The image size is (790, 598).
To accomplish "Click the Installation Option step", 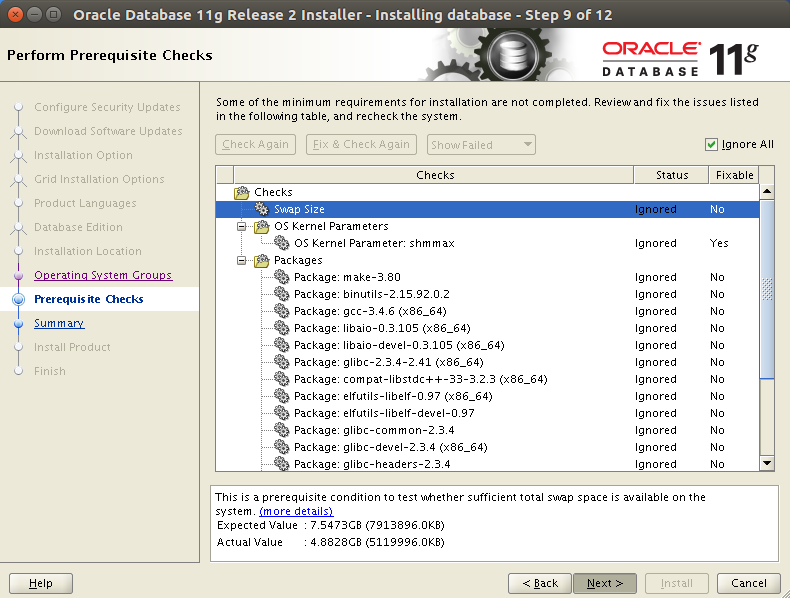I will tap(83, 155).
